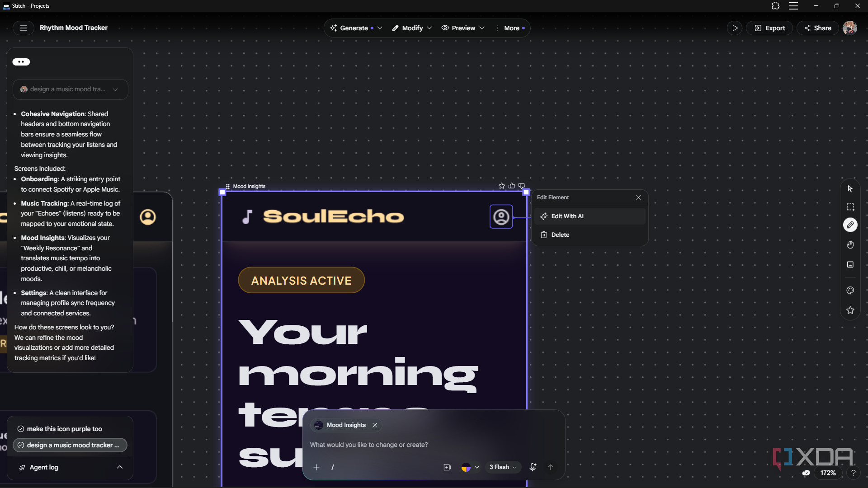Open the color theme swatch picker
The width and height of the screenshot is (868, 488).
click(x=470, y=467)
